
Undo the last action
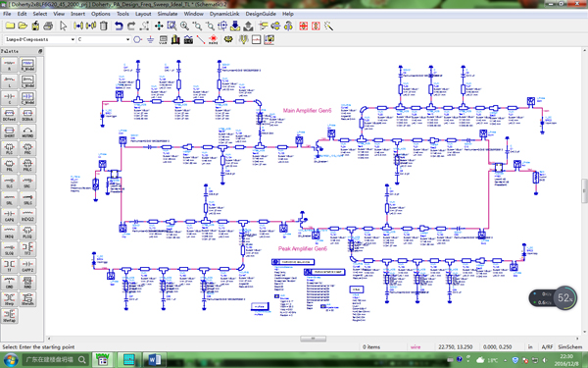click(x=119, y=26)
